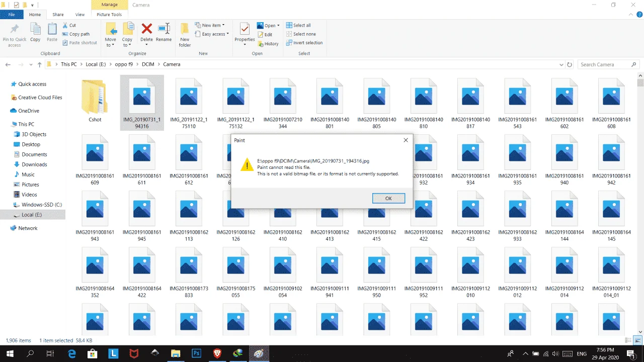This screenshot has width=644, height=362.
Task: Click the volume icon in system tray
Action: point(555,353)
